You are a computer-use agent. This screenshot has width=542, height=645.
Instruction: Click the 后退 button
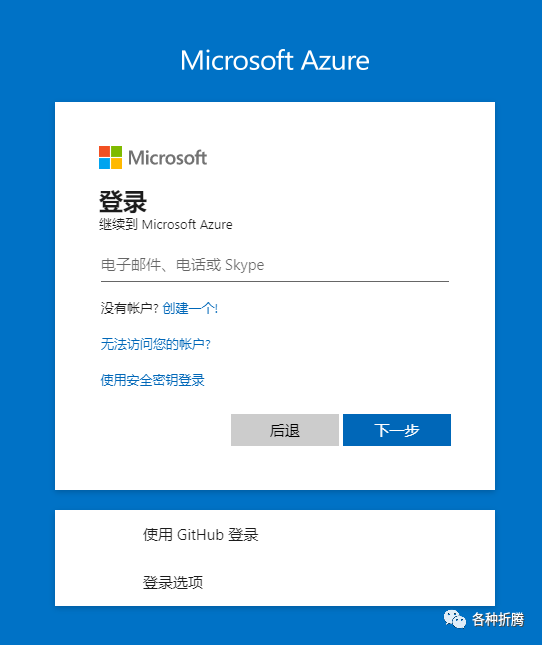pos(285,430)
